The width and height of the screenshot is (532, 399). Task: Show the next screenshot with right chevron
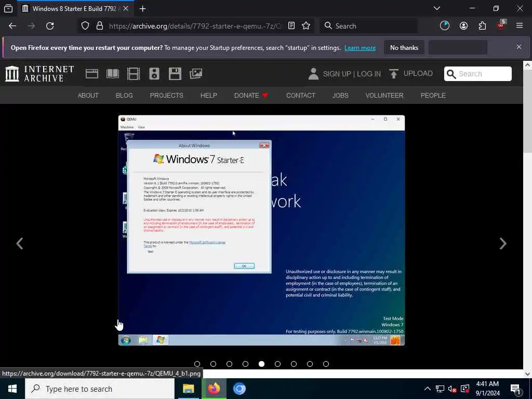(x=503, y=243)
